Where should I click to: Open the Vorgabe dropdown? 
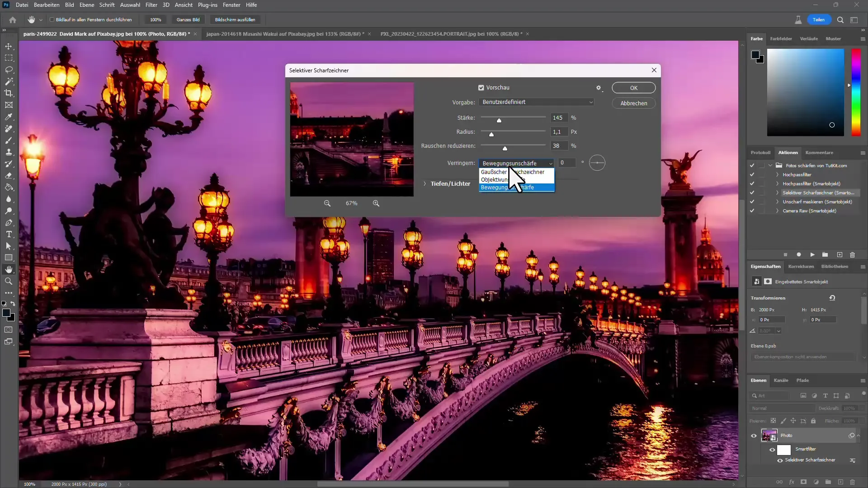click(536, 102)
